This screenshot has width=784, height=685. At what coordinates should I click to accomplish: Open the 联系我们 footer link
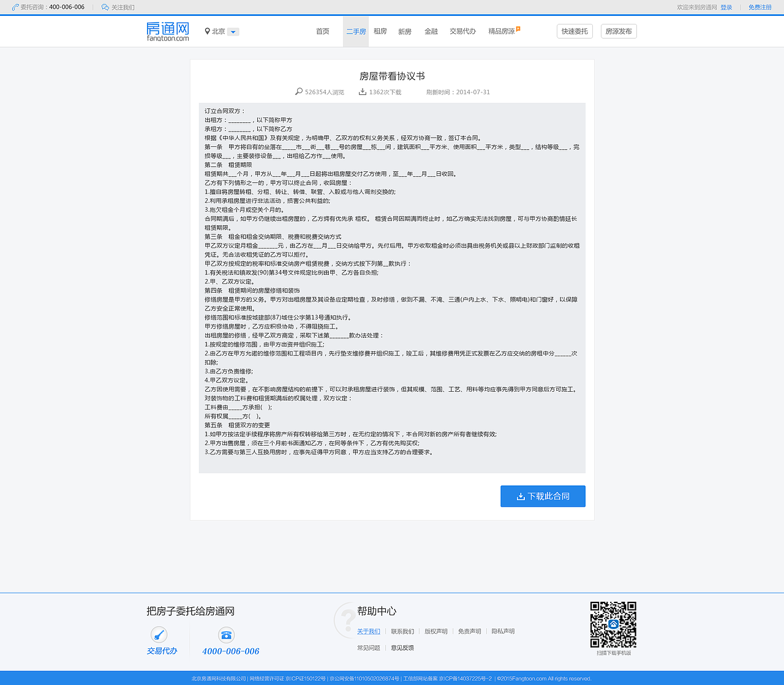pyautogui.click(x=402, y=631)
